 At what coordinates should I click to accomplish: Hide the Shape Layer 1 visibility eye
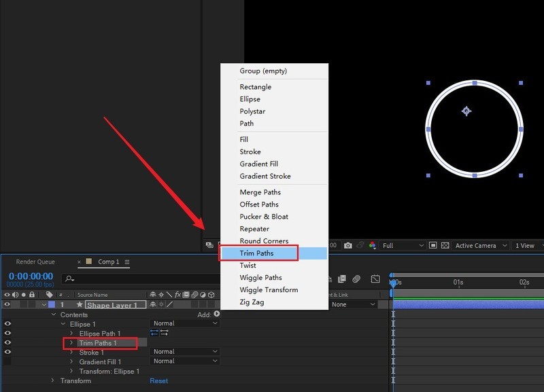(7, 305)
